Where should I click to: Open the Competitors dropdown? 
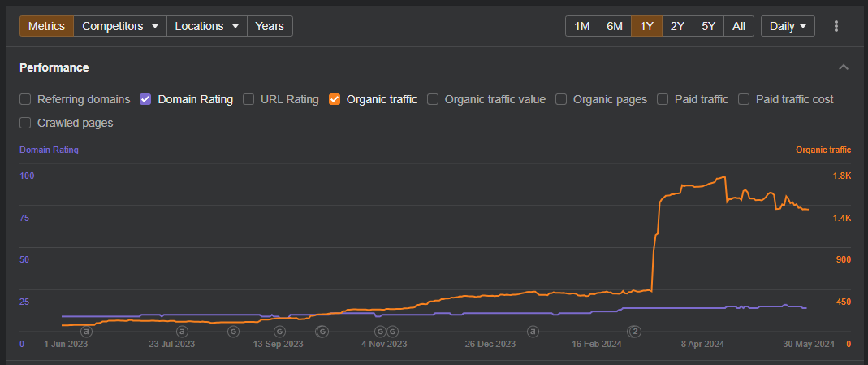pos(120,26)
